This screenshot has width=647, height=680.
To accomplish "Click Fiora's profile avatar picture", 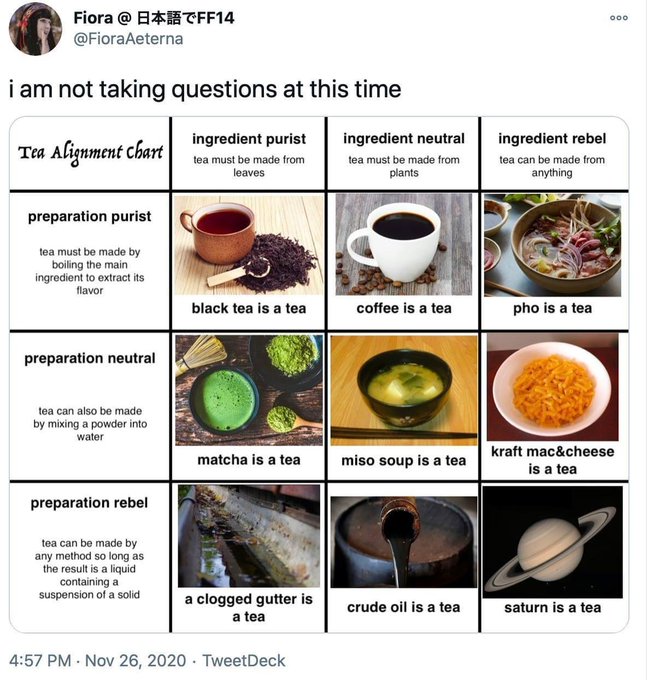I will (36, 29).
